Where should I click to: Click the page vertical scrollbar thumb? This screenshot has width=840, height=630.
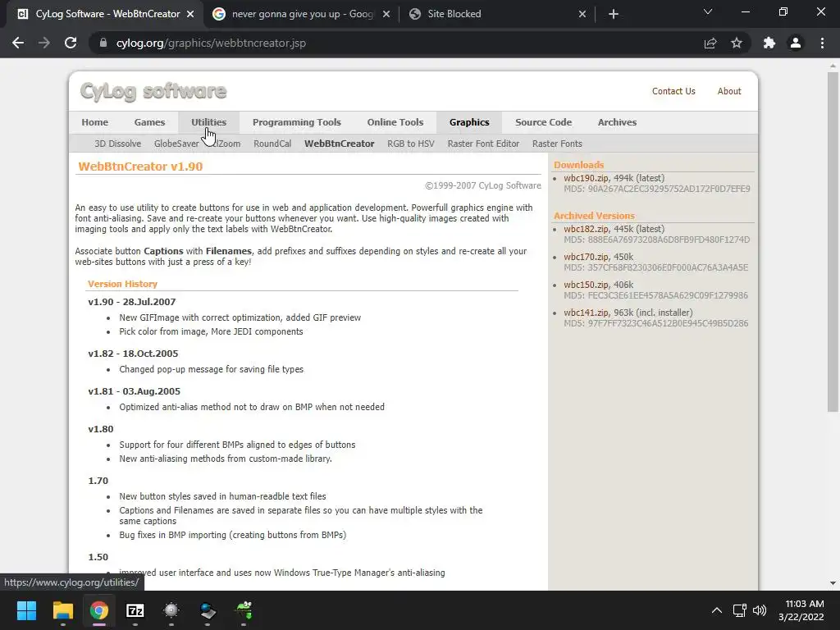click(x=833, y=242)
